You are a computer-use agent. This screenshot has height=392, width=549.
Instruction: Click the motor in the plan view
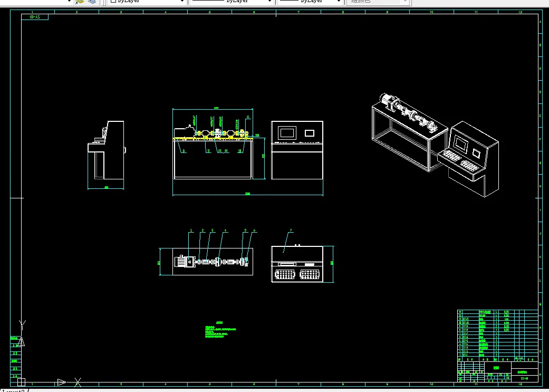185,262
